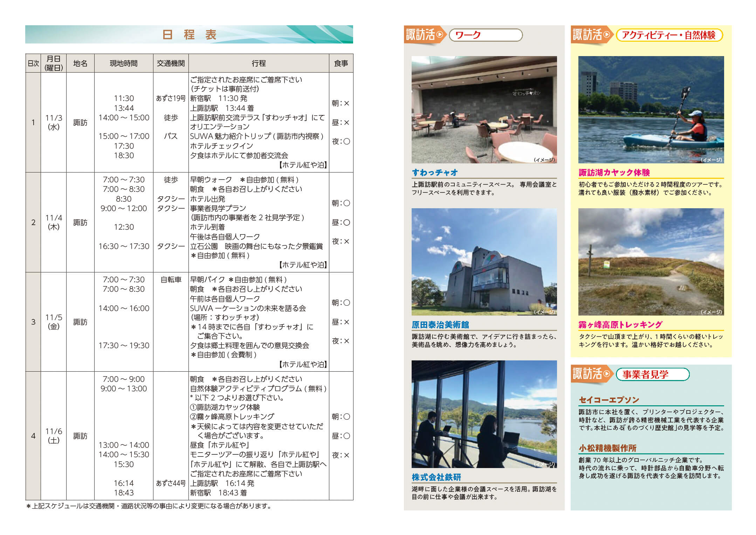Click the 交通機関 column header
Screen dimensions: 756x535
(171, 63)
